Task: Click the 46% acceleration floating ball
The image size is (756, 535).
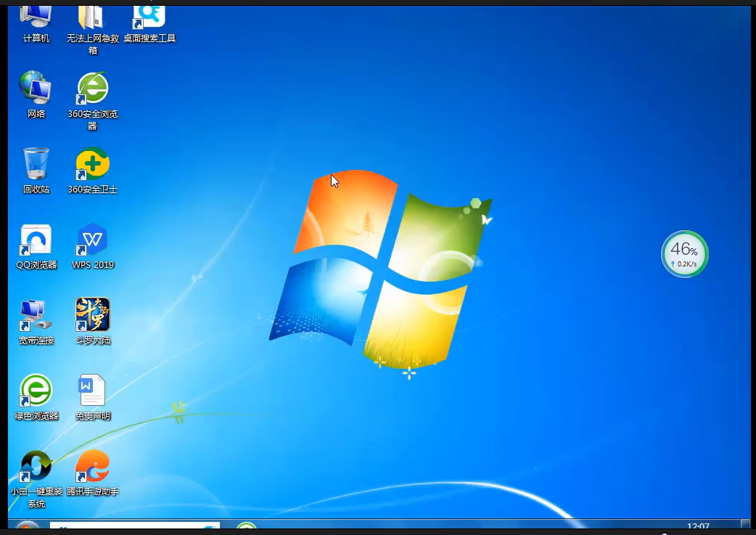Action: pos(683,253)
